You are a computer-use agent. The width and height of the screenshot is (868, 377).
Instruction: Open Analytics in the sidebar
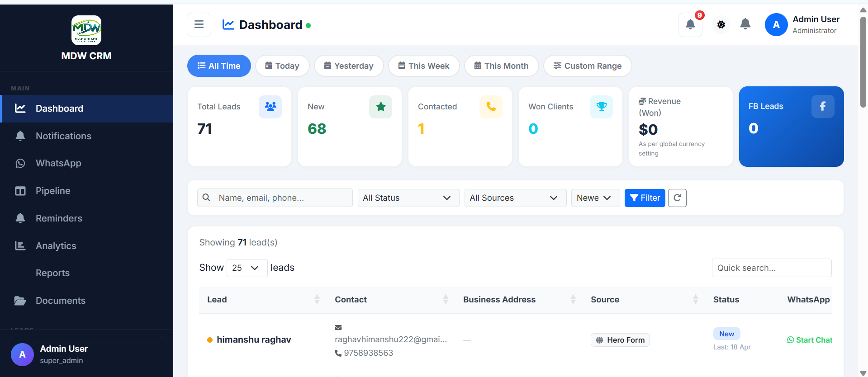pos(87,246)
